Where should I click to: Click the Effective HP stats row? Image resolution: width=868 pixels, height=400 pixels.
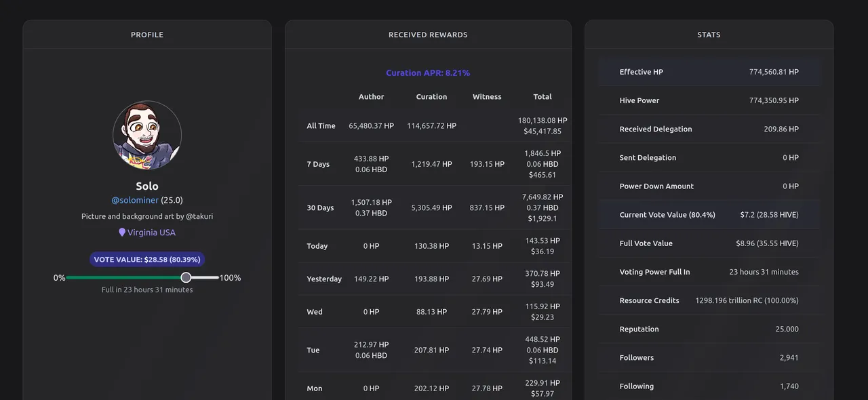pos(709,72)
